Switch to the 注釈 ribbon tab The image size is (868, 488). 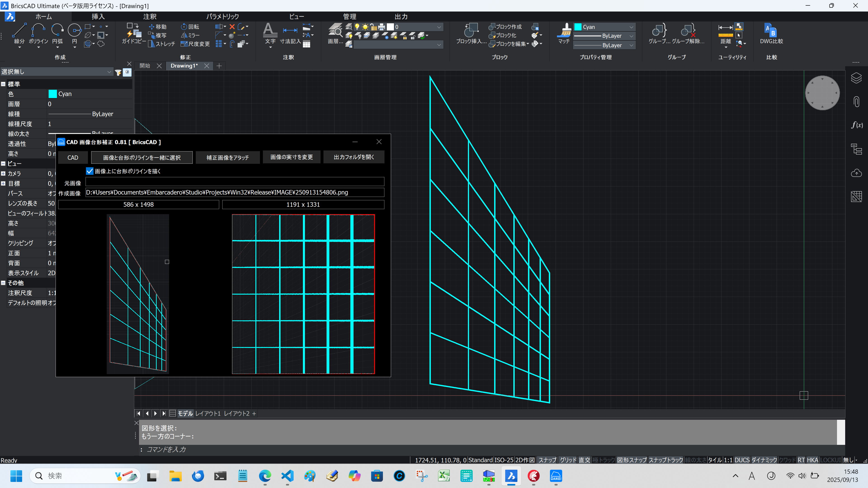[150, 16]
